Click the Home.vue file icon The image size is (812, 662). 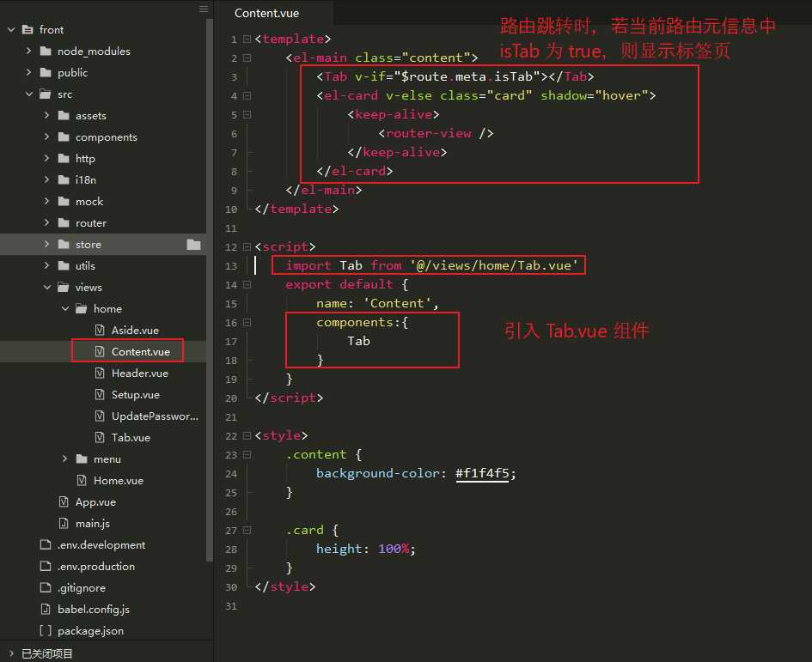point(82,480)
